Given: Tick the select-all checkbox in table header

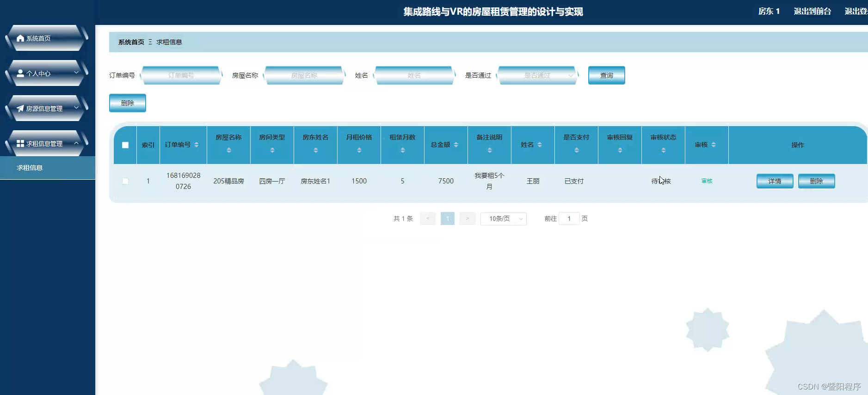Looking at the screenshot, I should tap(125, 145).
